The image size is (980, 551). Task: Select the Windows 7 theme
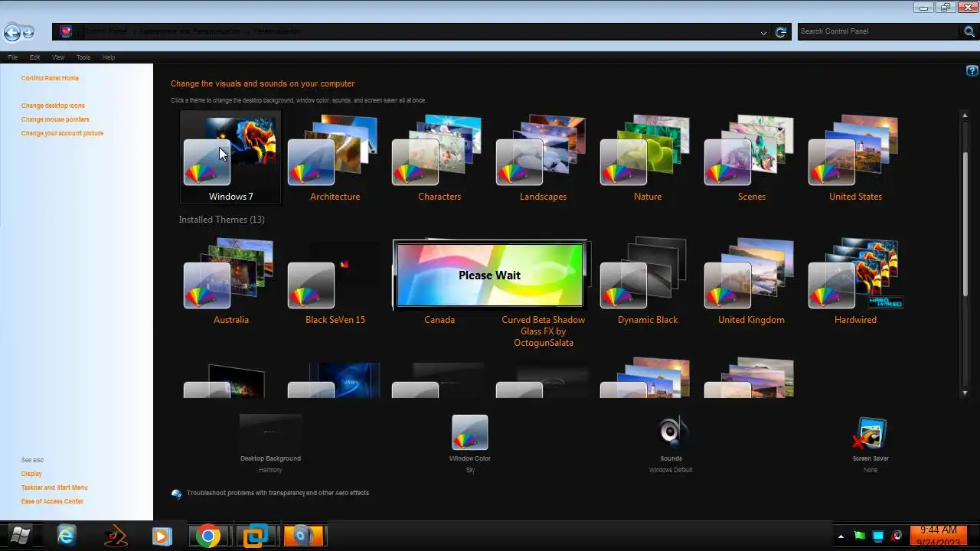(x=230, y=157)
